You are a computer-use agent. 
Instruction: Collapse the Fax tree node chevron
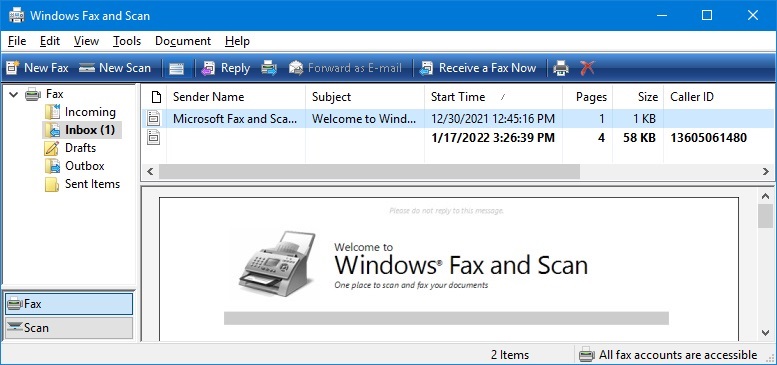tap(13, 94)
